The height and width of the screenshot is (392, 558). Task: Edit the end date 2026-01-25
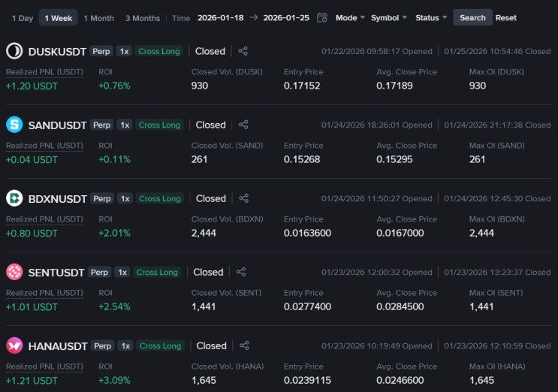tap(286, 17)
